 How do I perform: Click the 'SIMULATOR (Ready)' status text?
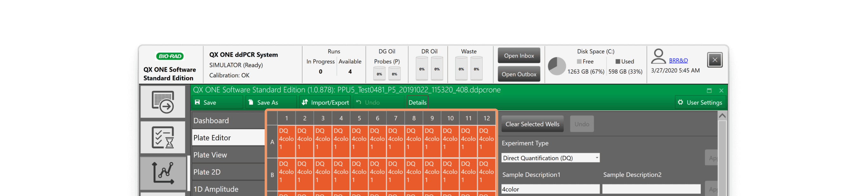[236, 65]
